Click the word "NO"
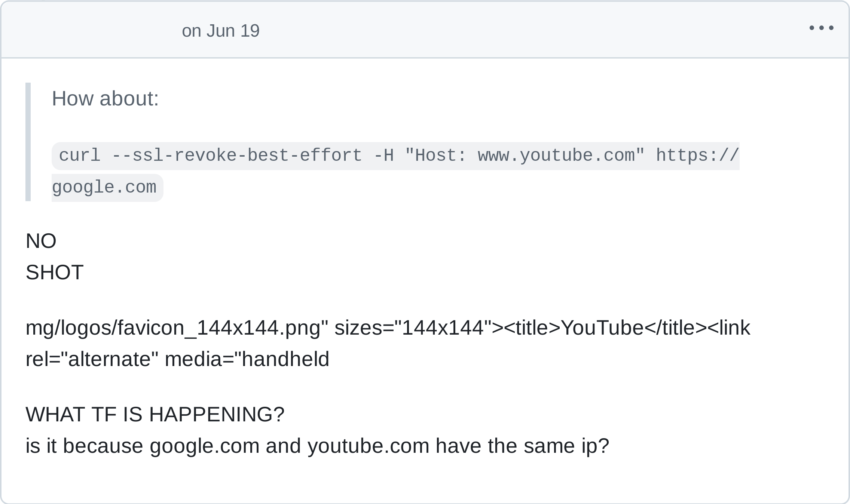 pos(41,241)
